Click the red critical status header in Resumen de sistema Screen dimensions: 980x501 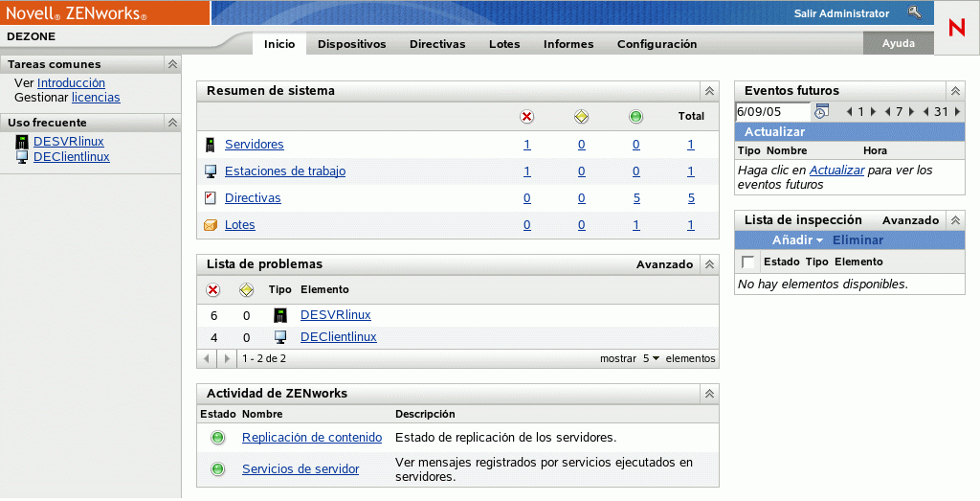527,116
